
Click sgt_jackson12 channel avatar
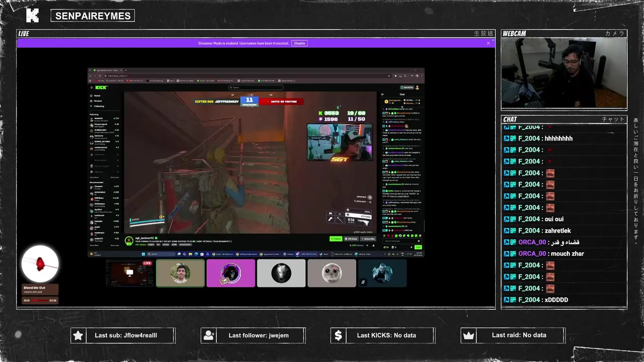pyautogui.click(x=129, y=241)
